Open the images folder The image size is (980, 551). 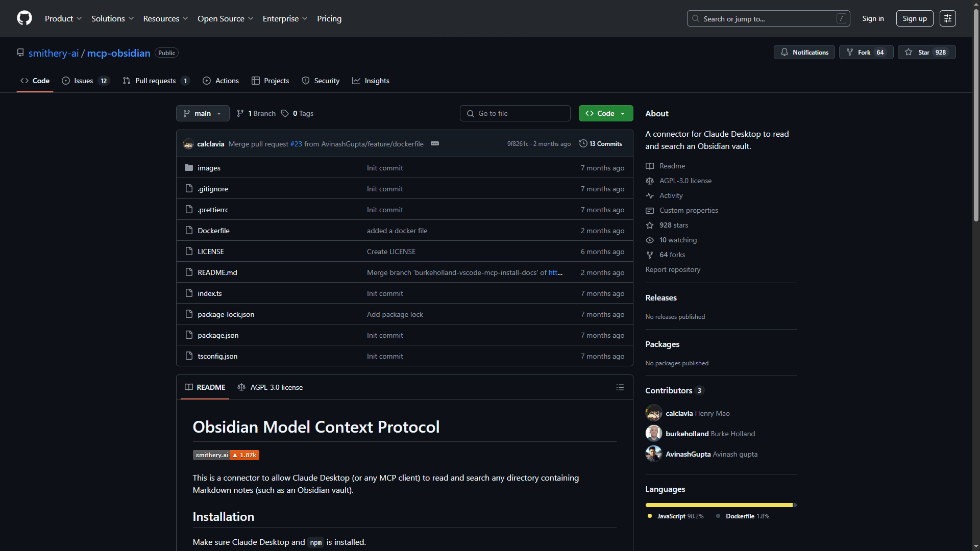[x=209, y=168]
